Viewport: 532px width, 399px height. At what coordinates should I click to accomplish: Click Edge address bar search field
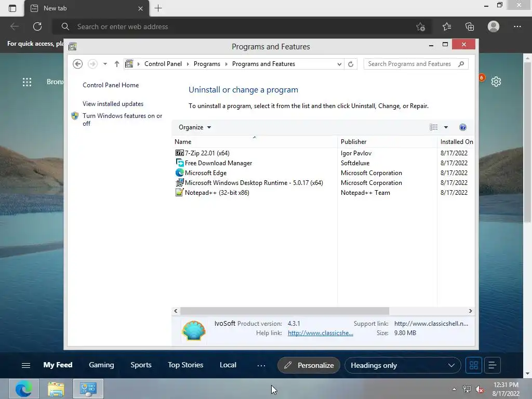[x=234, y=26]
